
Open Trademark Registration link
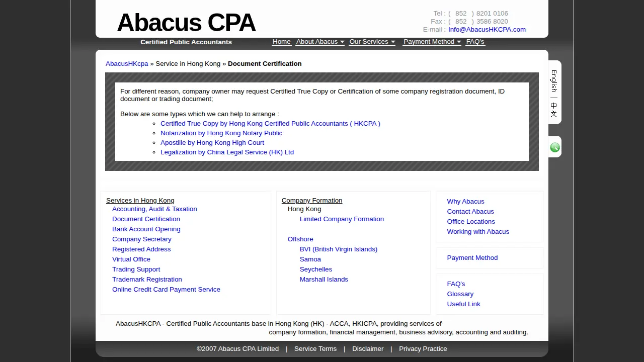point(147,279)
